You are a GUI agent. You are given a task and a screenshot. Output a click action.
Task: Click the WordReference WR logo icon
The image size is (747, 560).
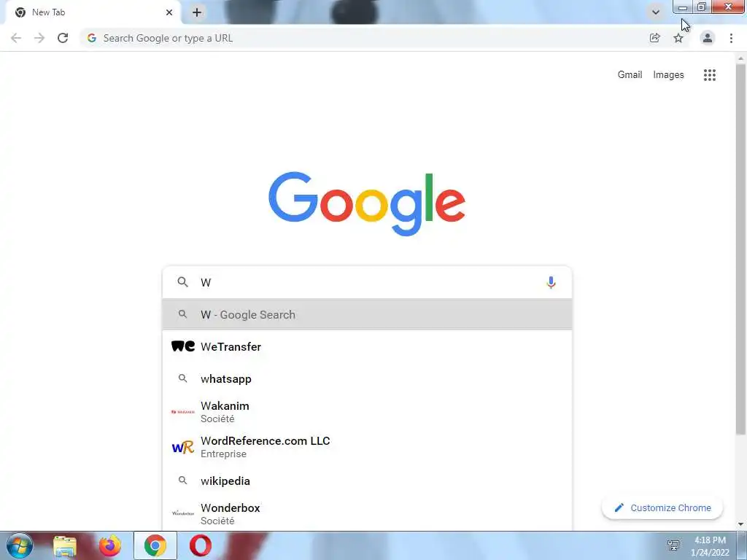tap(183, 447)
